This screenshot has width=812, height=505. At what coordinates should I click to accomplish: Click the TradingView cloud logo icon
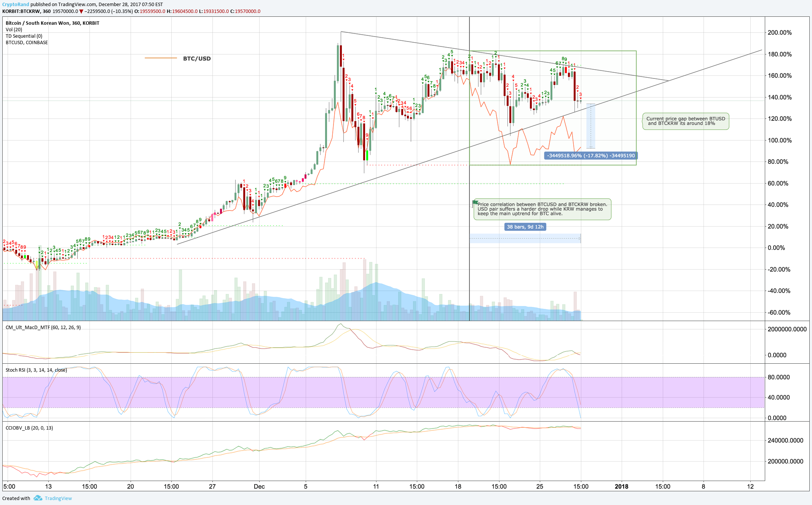[38, 498]
